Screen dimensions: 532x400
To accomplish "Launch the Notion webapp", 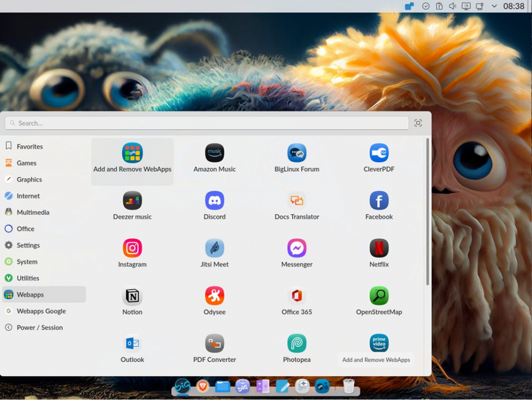I will tap(132, 296).
